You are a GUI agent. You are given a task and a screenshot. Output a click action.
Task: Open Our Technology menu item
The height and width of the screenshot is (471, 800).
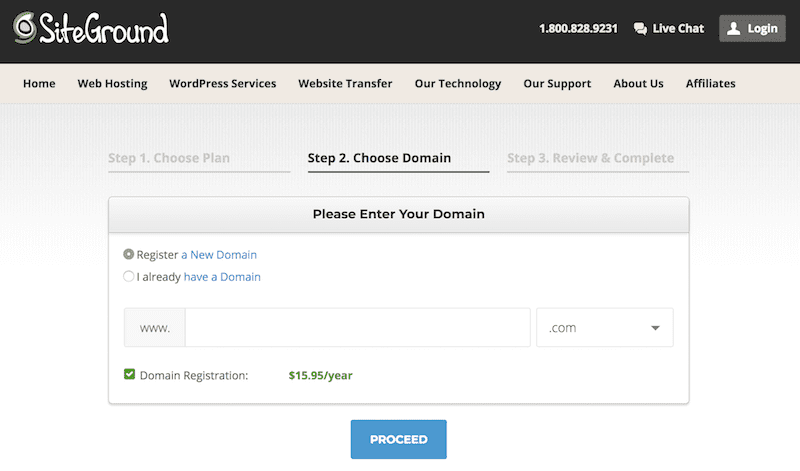(x=458, y=84)
